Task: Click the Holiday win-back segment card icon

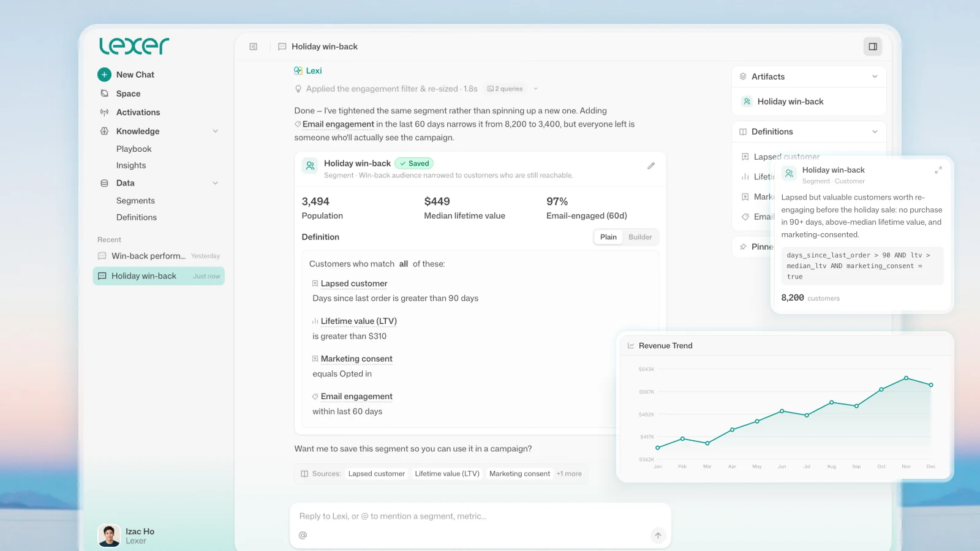Action: point(310,165)
